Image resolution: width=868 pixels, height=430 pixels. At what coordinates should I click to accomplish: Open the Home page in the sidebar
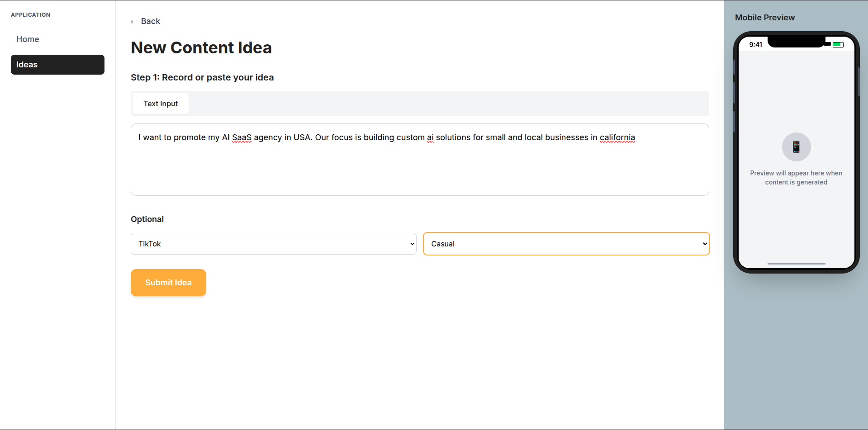pyautogui.click(x=28, y=39)
